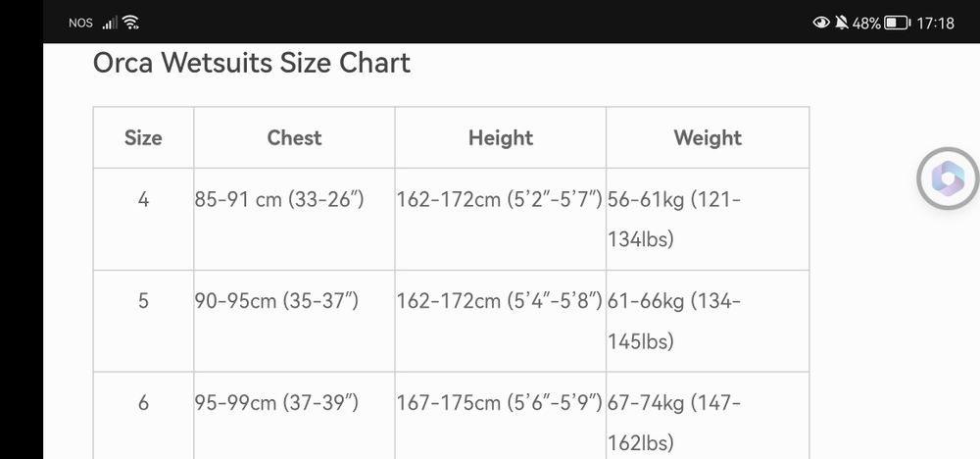
Task: Tap the 17:18 clock display
Action: click(934, 23)
